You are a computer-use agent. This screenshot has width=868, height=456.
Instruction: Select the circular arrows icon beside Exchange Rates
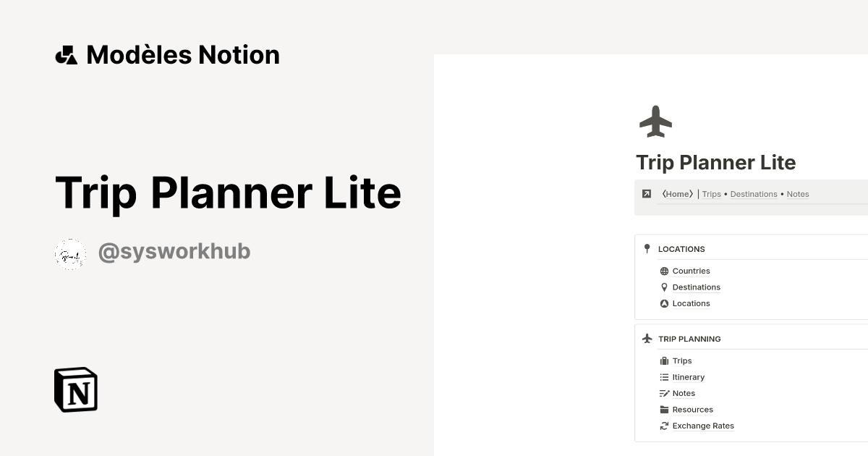click(x=664, y=426)
